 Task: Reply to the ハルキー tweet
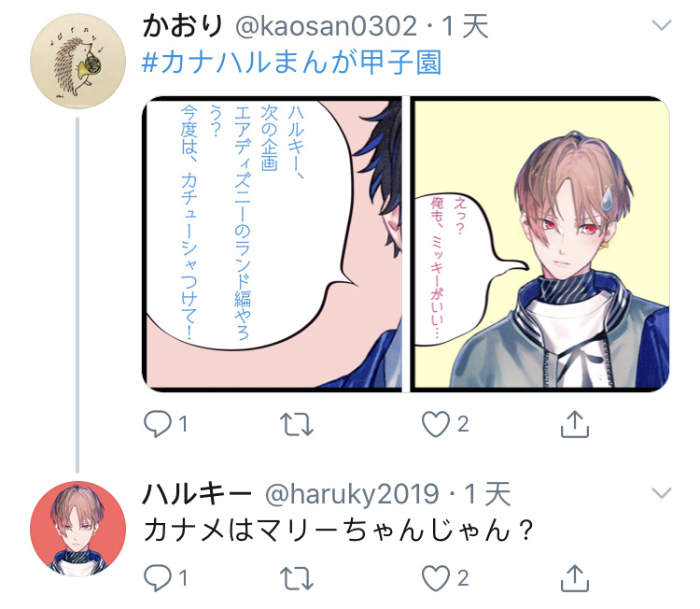pyautogui.click(x=158, y=578)
